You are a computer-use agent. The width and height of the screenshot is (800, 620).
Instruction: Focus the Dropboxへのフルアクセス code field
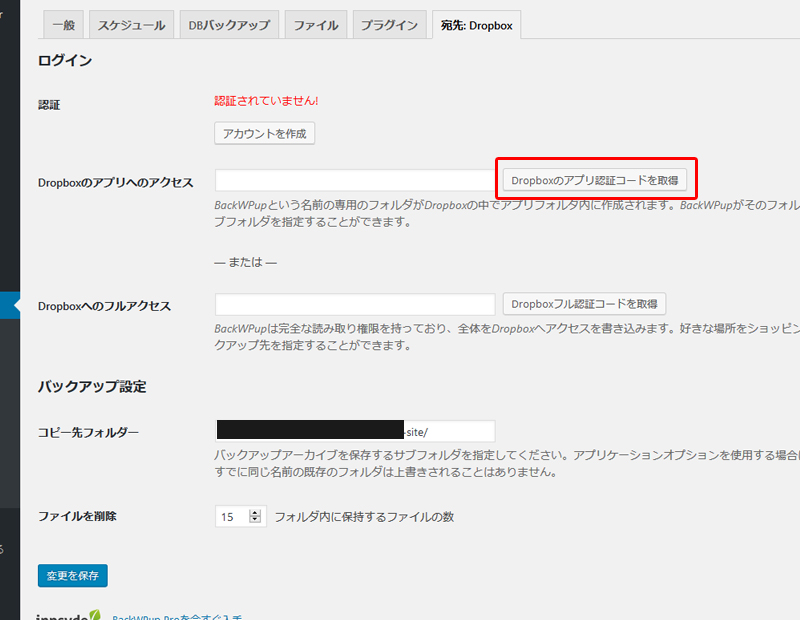355,305
